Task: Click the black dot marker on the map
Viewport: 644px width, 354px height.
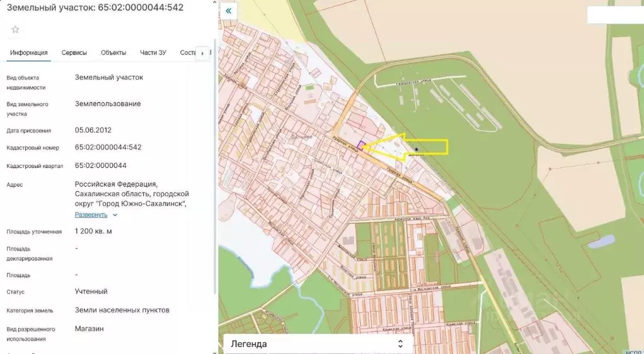Action: 416,150
